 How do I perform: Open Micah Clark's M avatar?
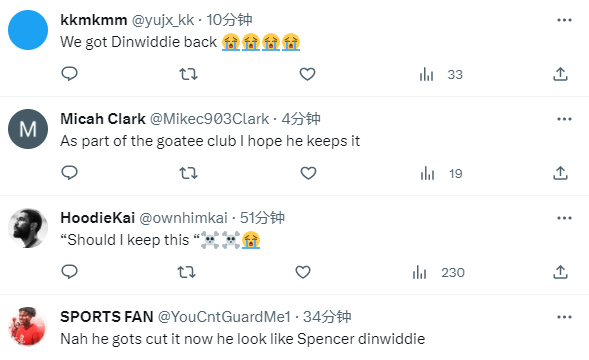(28, 129)
